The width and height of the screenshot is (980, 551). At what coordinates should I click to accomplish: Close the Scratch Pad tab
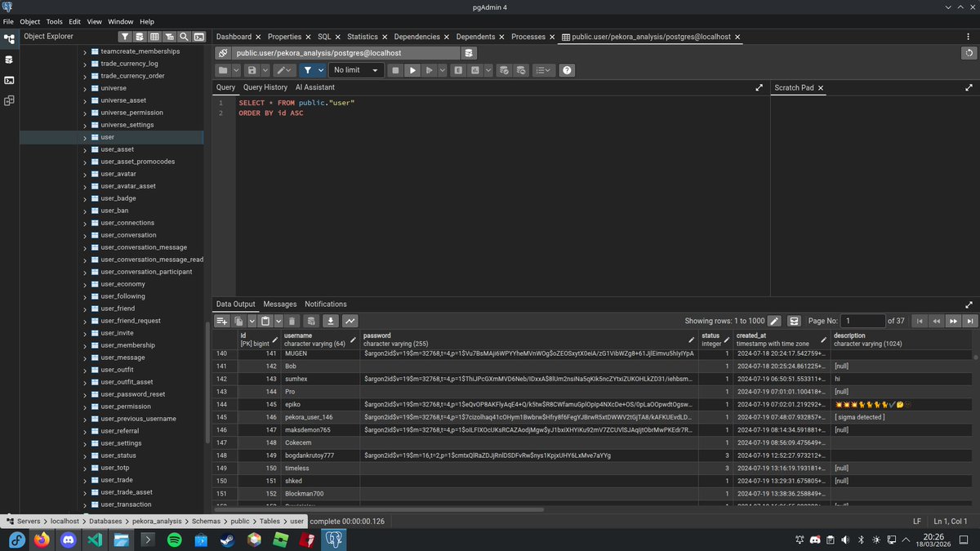pyautogui.click(x=821, y=87)
